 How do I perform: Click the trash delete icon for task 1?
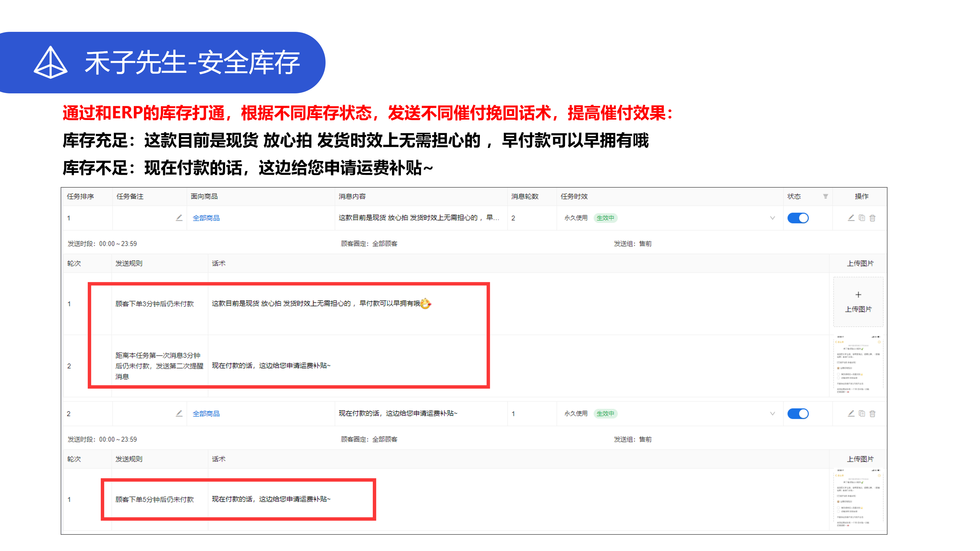pyautogui.click(x=872, y=218)
